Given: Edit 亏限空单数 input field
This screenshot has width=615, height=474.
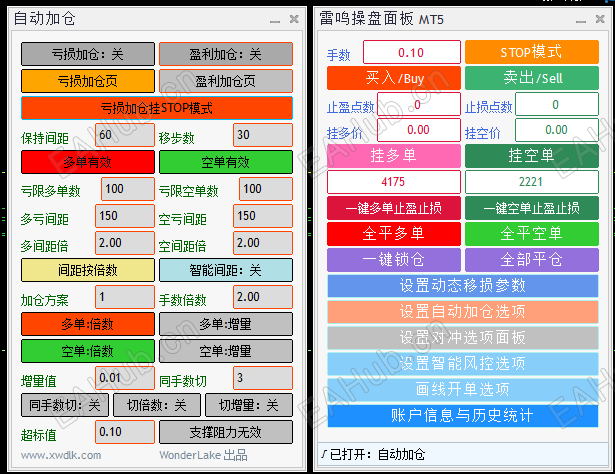Looking at the screenshot, I should pyautogui.click(x=266, y=189).
